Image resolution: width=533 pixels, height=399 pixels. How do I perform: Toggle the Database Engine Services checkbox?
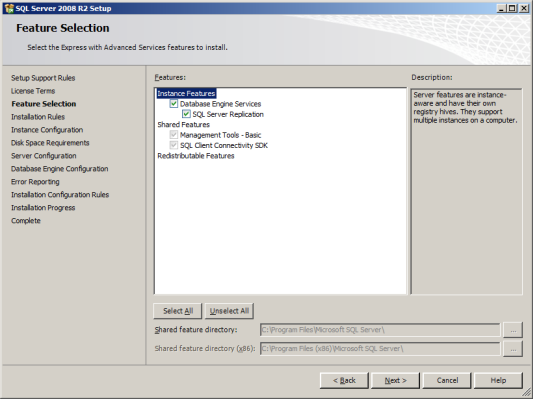coord(174,104)
